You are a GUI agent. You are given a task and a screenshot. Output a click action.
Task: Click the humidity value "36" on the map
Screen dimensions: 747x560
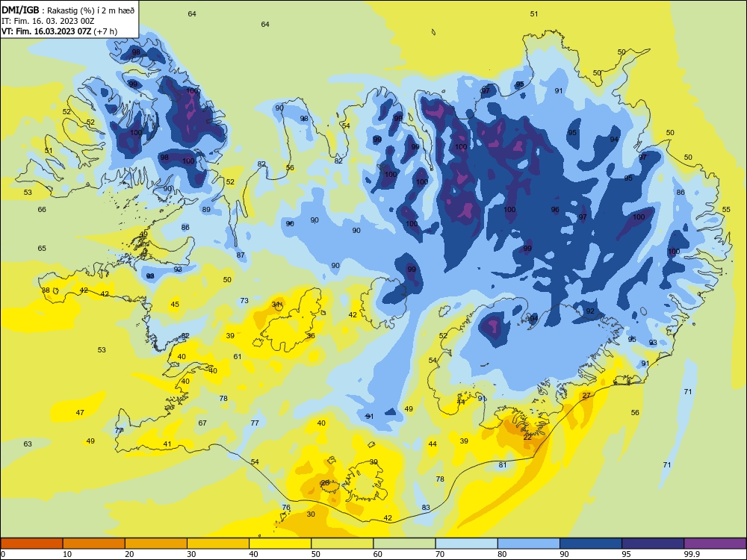(311, 335)
